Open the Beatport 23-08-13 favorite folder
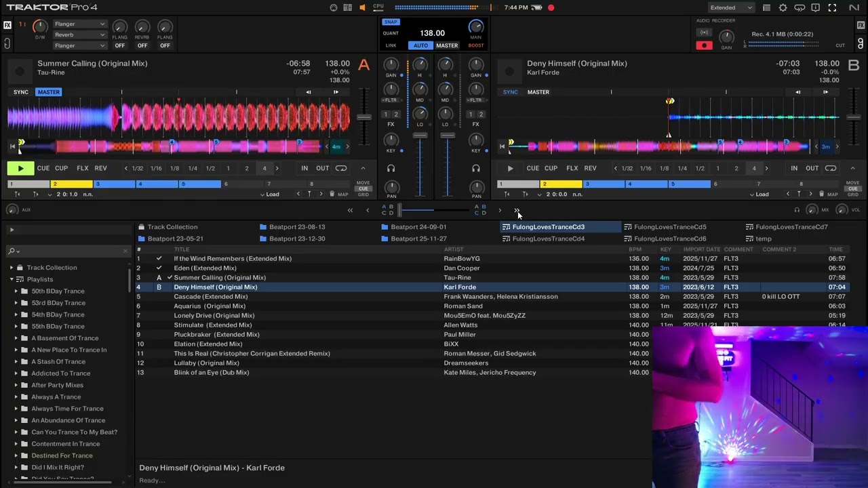Screen dimensions: 868x488 pos(297,227)
